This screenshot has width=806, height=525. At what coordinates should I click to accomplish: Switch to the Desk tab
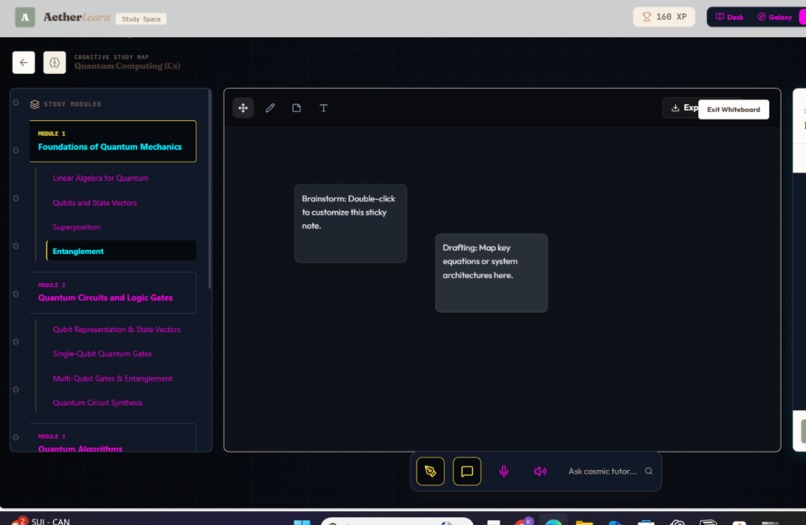729,17
